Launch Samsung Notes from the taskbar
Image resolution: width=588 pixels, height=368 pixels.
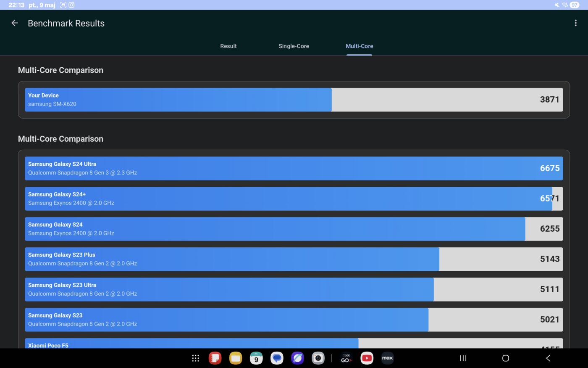pyautogui.click(x=215, y=358)
